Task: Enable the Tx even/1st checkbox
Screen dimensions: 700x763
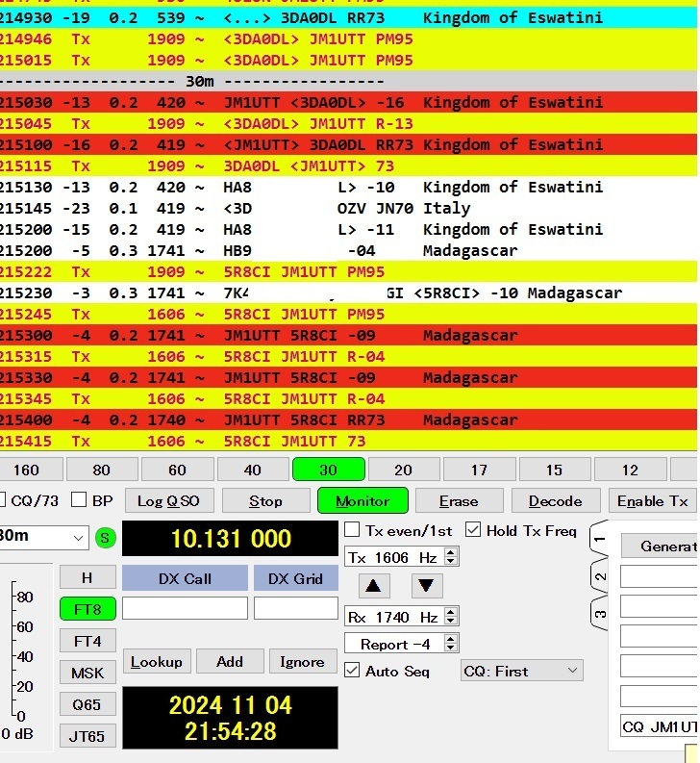Action: (353, 530)
